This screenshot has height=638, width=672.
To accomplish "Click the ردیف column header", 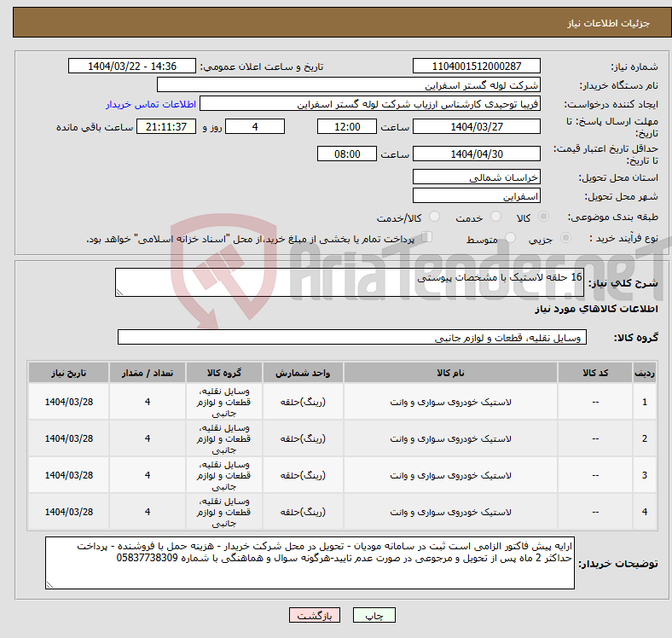I will [x=644, y=373].
